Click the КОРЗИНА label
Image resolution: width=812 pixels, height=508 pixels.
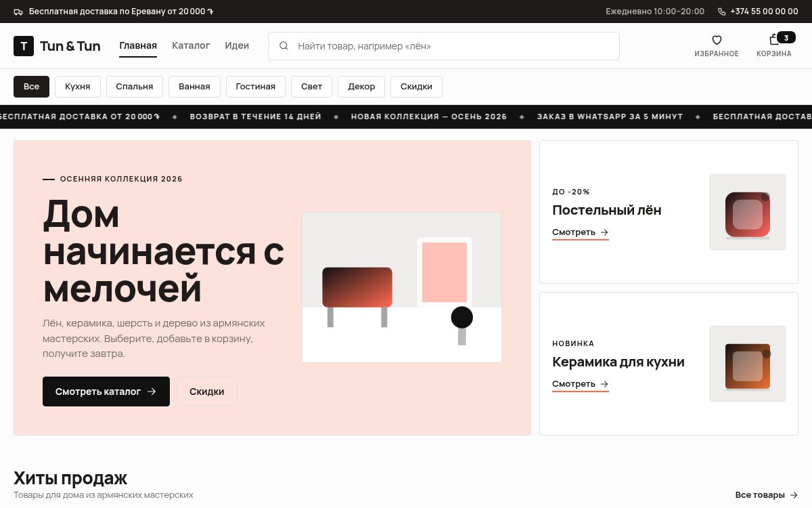pyautogui.click(x=774, y=54)
